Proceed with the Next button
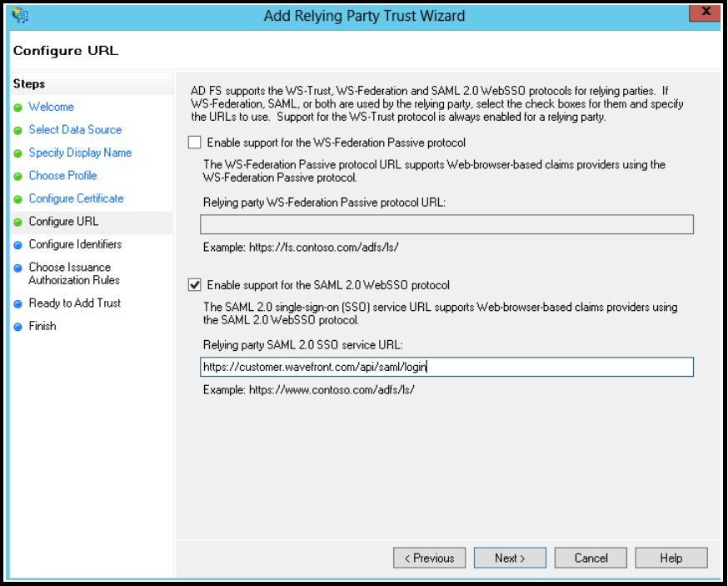 tap(510, 558)
